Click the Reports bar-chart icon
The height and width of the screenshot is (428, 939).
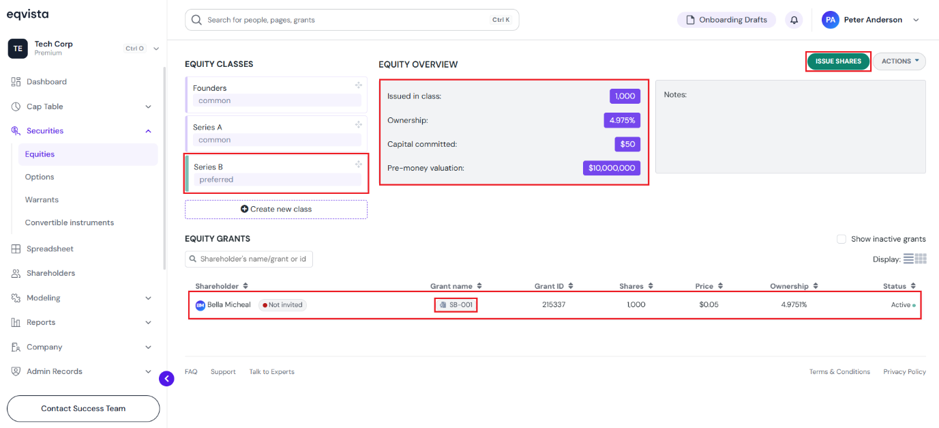16,323
